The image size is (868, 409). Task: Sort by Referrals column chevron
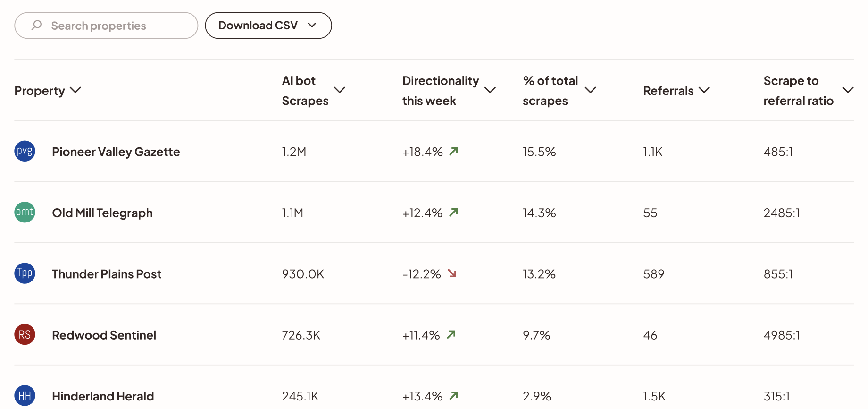(704, 90)
